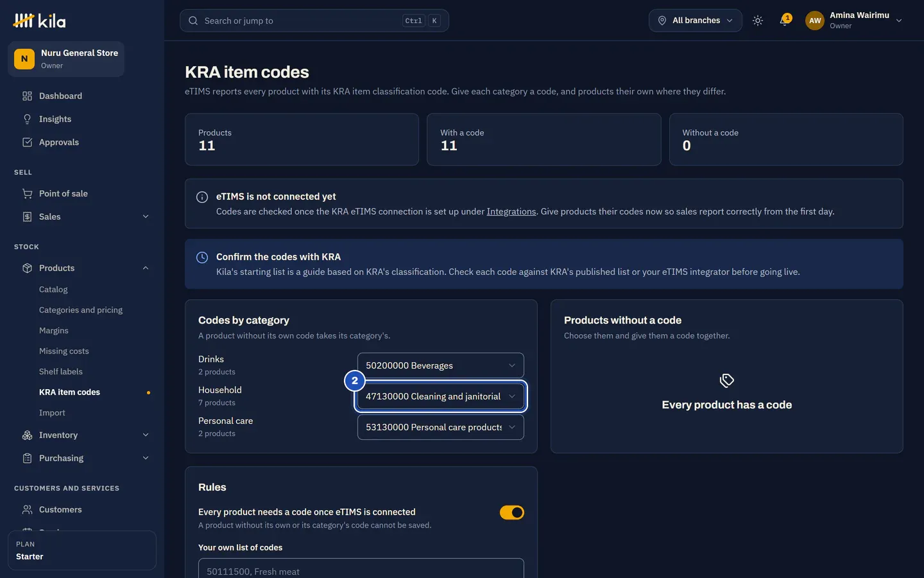Click the 'Without a code' stat card
Viewport: 924px width, 578px height.
click(x=786, y=139)
